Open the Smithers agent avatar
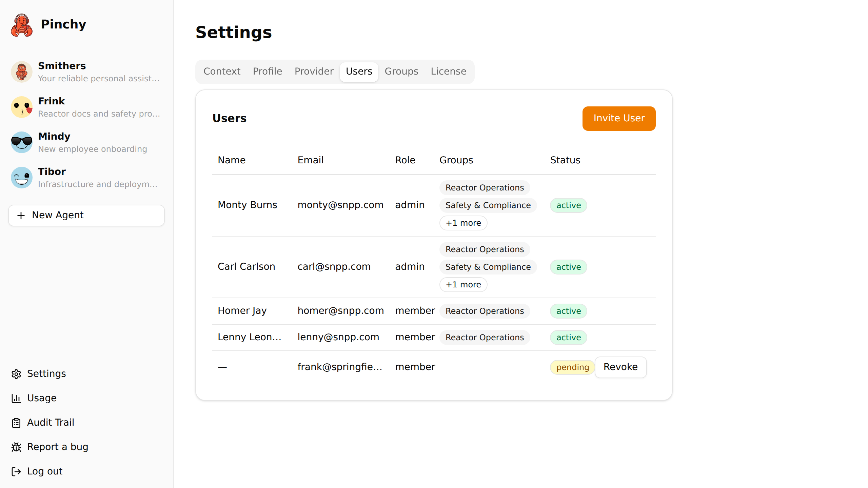Image resolution: width=868 pixels, height=488 pixels. [21, 72]
